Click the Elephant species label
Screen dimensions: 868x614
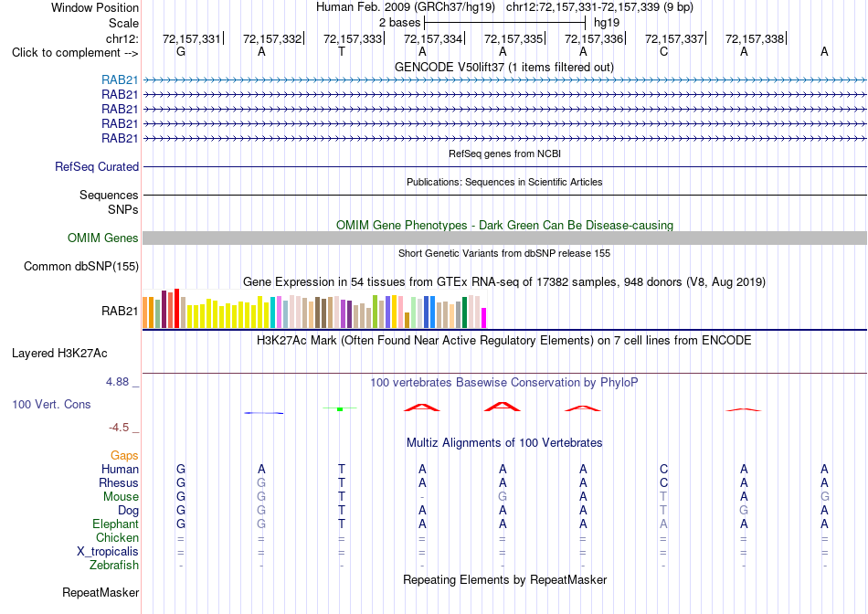(x=115, y=524)
